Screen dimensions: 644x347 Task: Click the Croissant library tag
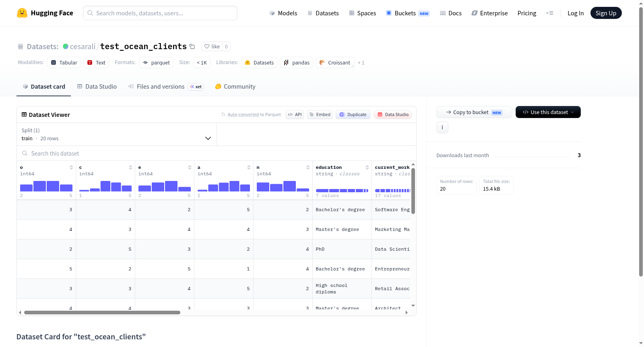pyautogui.click(x=335, y=62)
